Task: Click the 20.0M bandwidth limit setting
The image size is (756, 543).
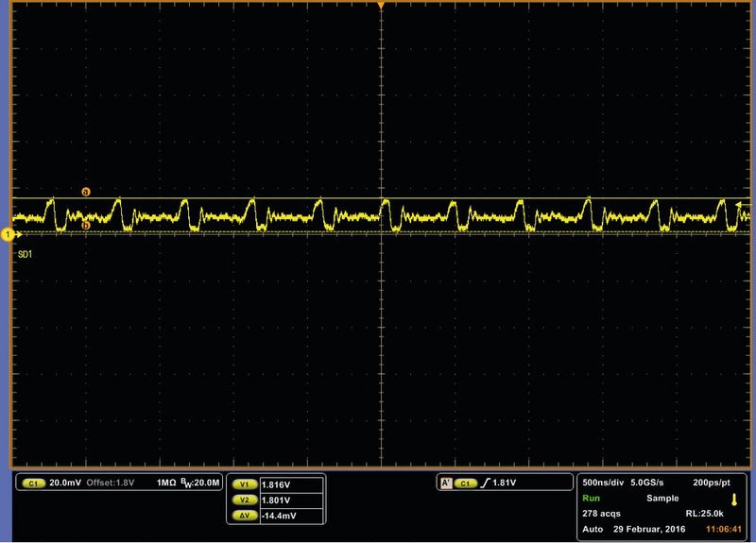Action: [202, 483]
